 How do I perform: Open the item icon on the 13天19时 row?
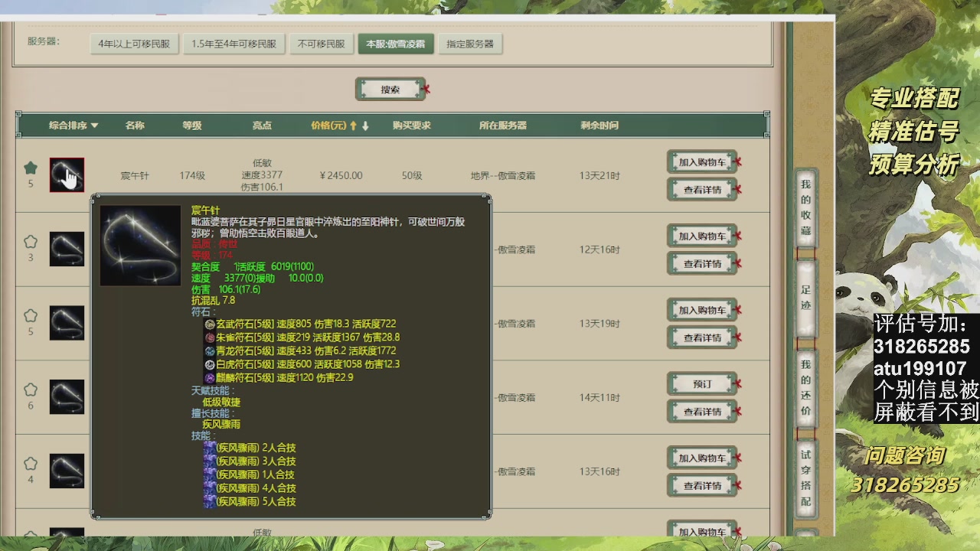click(67, 323)
